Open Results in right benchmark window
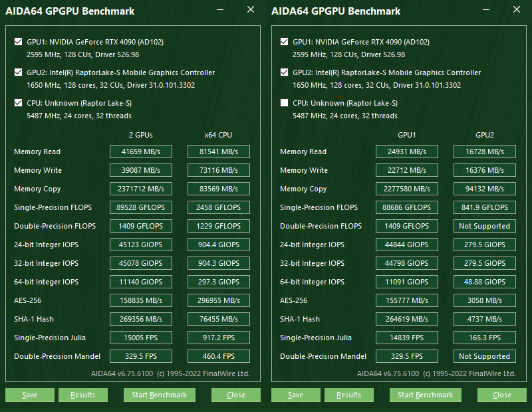 [348, 395]
